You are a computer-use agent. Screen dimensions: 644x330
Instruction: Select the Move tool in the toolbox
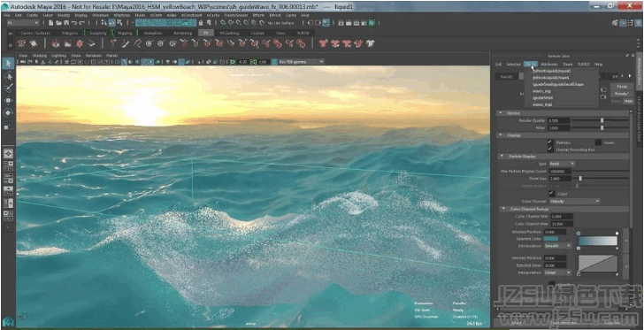[x=8, y=100]
